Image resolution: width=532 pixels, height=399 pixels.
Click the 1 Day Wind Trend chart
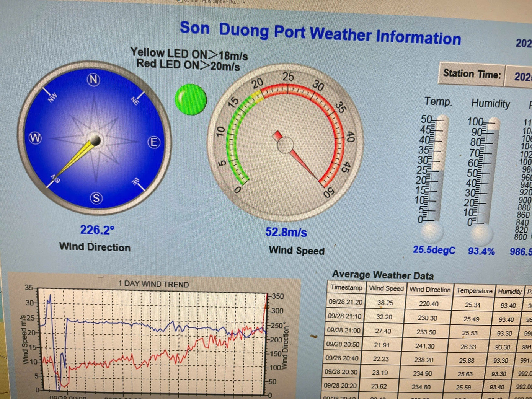pyautogui.click(x=153, y=340)
